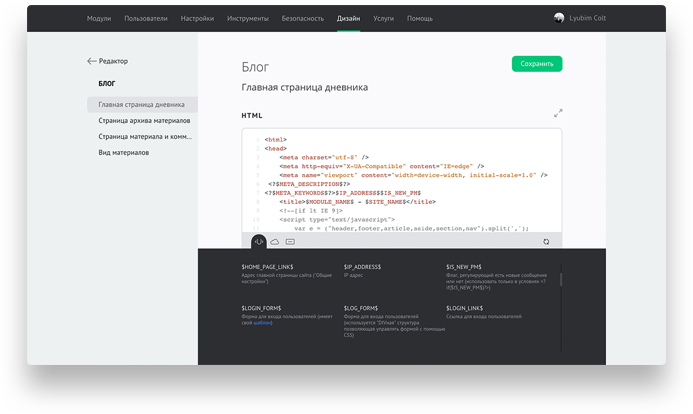693x414 pixels.
Task: Select Страница архива материалов in the sidebar
Action: pos(144,121)
